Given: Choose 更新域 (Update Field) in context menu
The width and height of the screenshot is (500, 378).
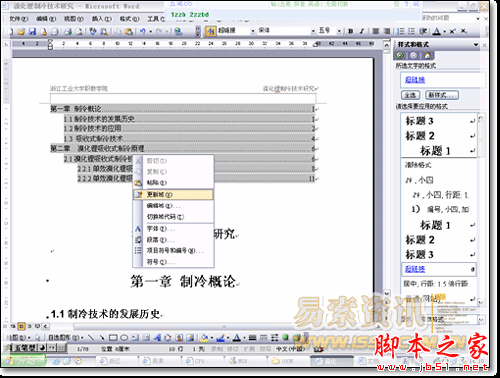Looking at the screenshot, I should (x=173, y=195).
